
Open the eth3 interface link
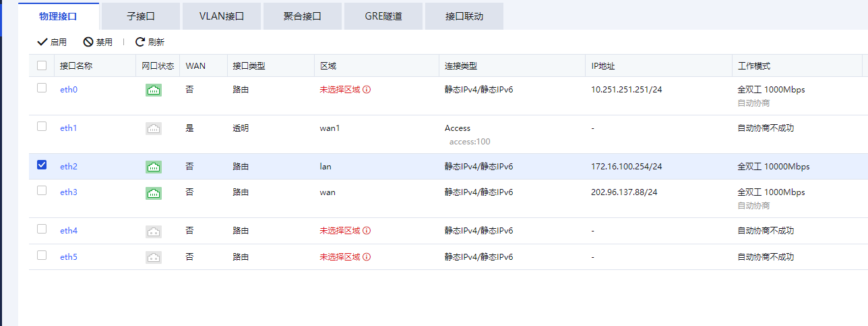(x=69, y=192)
